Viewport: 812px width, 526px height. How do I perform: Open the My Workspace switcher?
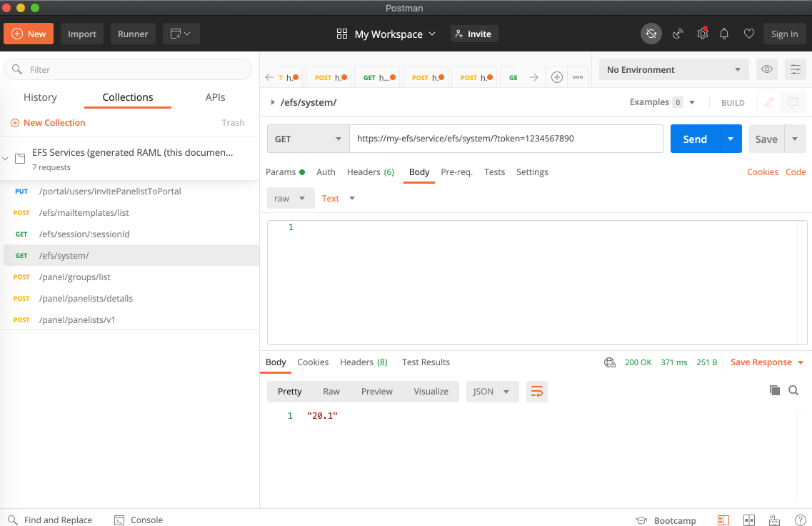[386, 34]
